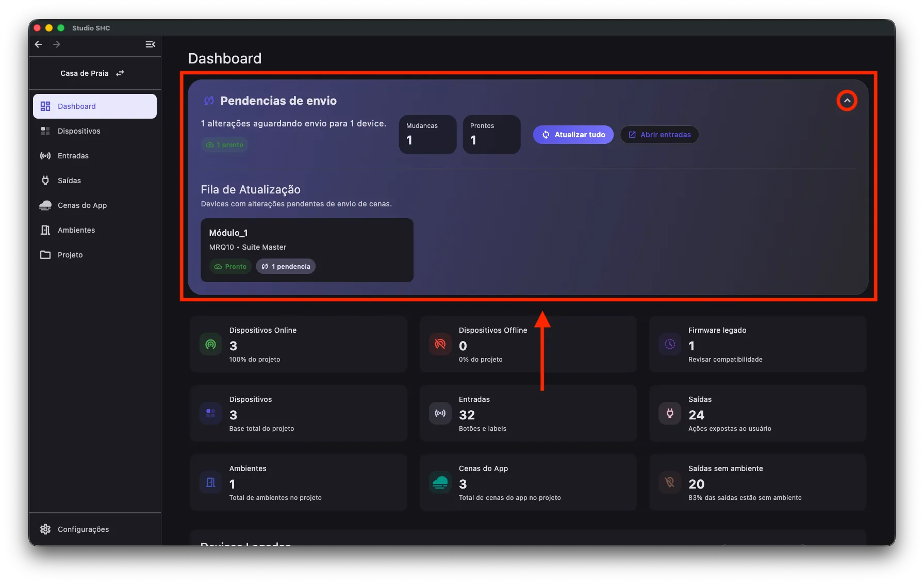This screenshot has width=924, height=584.
Task: Open the Módulo_1 device card
Action: [307, 250]
